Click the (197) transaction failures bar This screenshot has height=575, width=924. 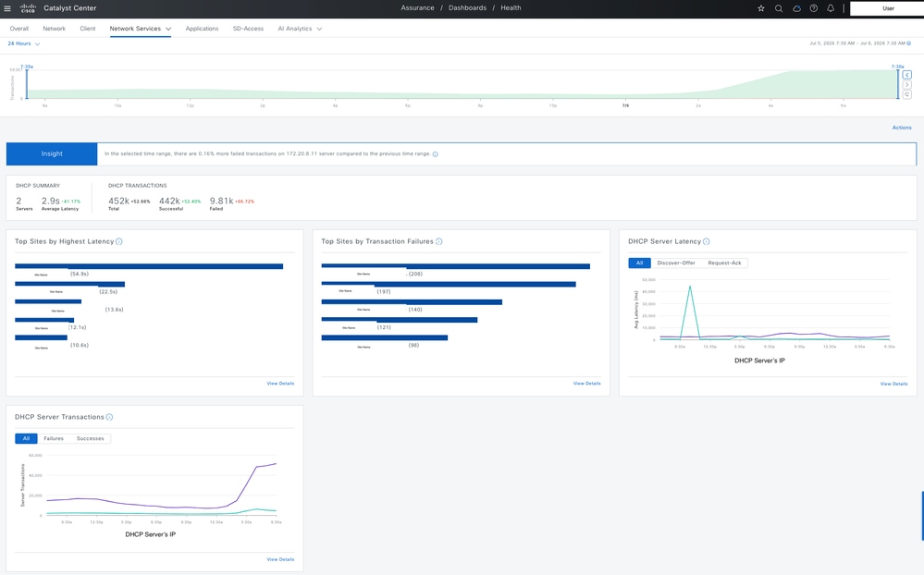pyautogui.click(x=449, y=284)
